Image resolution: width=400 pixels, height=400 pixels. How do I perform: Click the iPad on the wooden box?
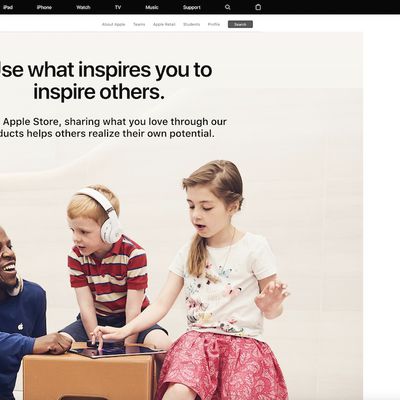click(117, 351)
